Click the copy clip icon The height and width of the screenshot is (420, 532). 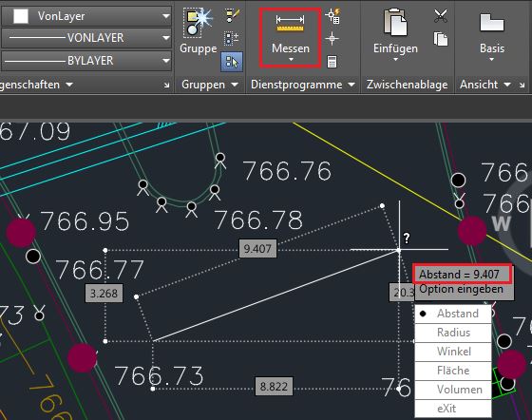click(441, 39)
